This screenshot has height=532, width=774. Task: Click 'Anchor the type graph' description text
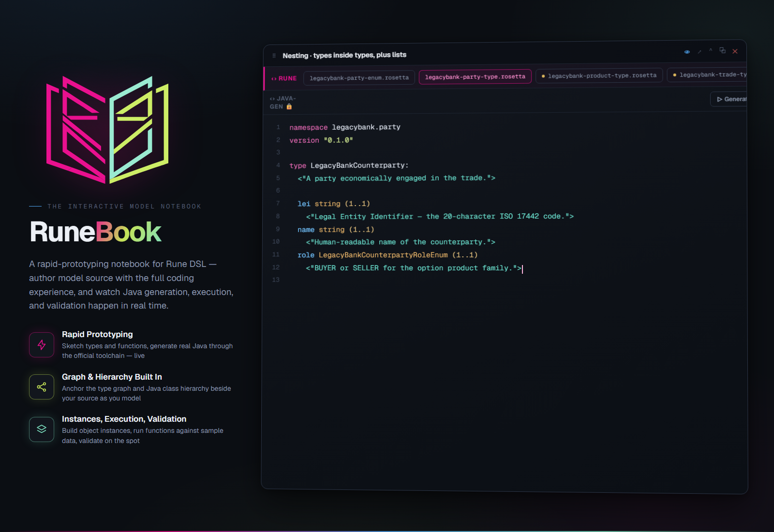[146, 393]
